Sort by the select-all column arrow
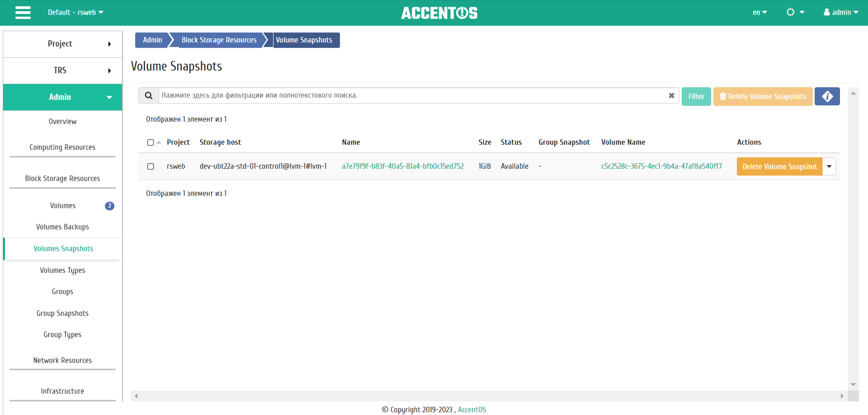This screenshot has height=415, width=868. pyautogui.click(x=159, y=143)
